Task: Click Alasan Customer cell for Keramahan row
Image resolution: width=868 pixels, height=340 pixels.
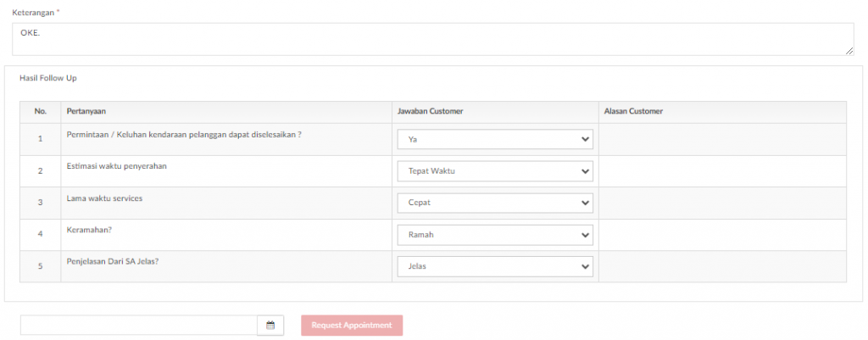Action: (x=722, y=235)
